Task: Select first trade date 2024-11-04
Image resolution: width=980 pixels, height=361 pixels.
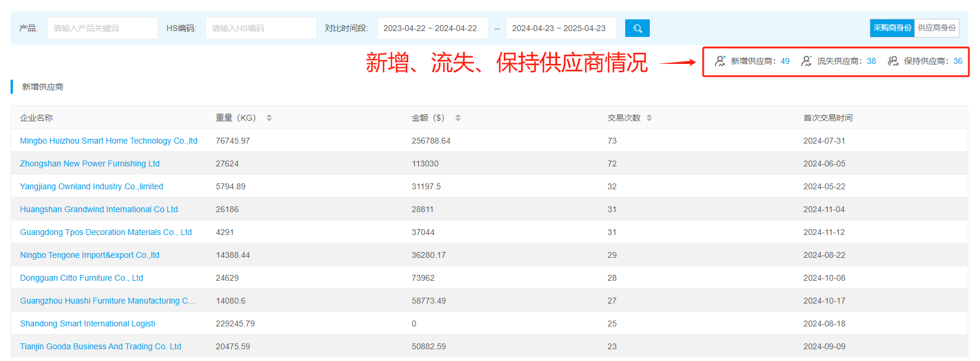Action: (824, 209)
